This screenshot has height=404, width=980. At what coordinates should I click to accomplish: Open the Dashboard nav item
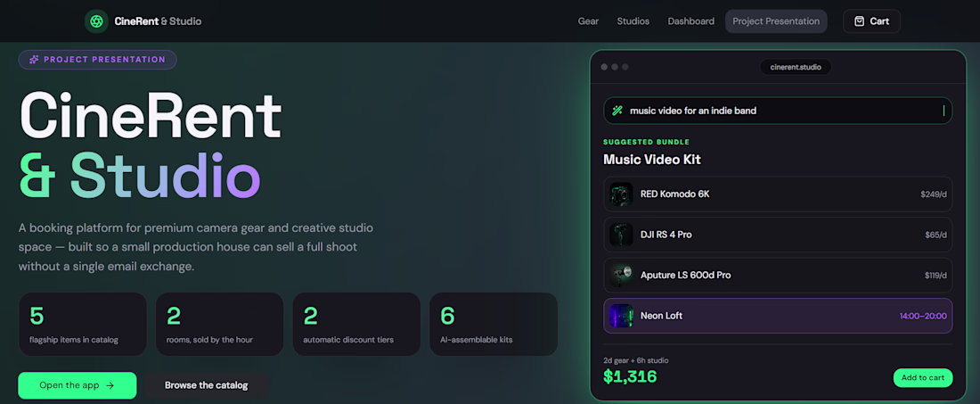click(690, 21)
